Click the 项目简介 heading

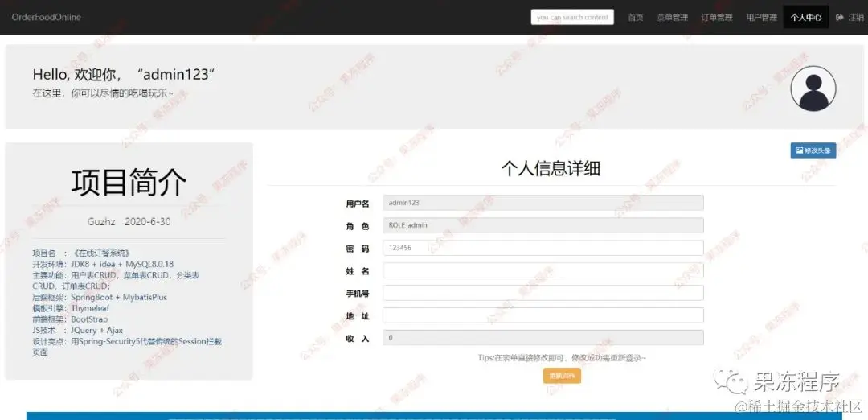coord(129,183)
